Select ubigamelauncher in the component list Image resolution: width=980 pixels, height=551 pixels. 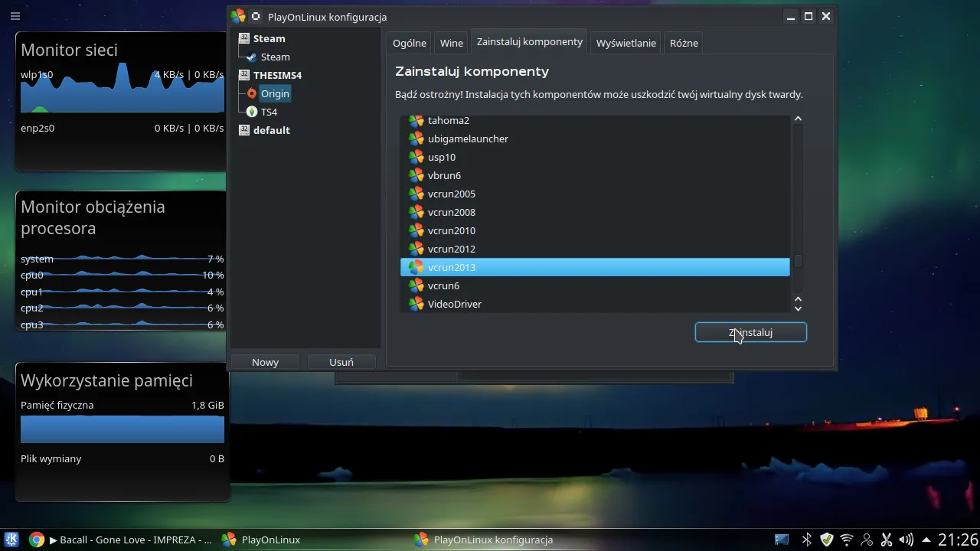tap(595, 139)
